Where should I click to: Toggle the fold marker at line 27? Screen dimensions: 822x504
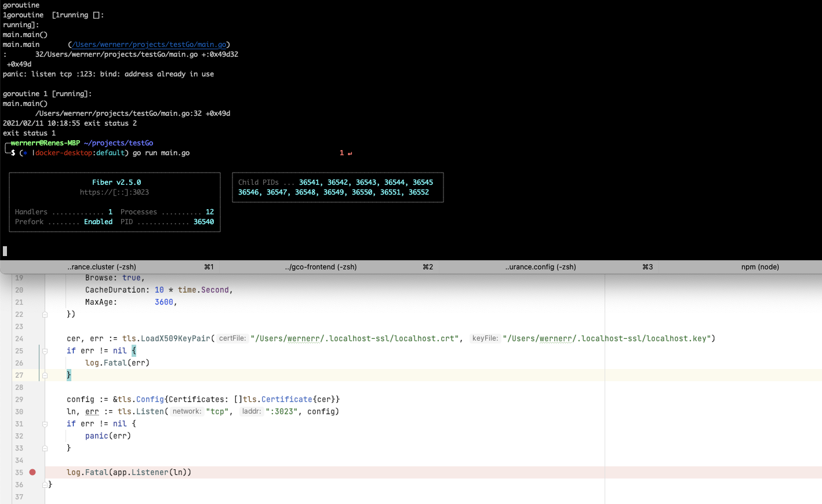(x=44, y=375)
